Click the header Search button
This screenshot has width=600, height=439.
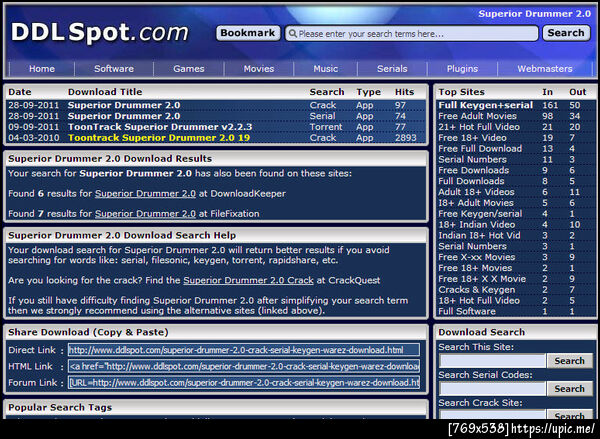tap(566, 33)
